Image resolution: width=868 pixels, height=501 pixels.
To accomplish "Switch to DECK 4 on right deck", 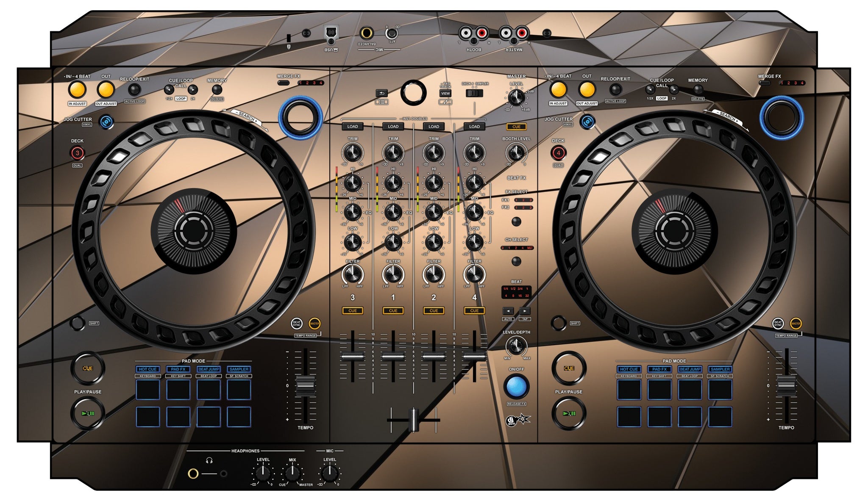I will [558, 153].
